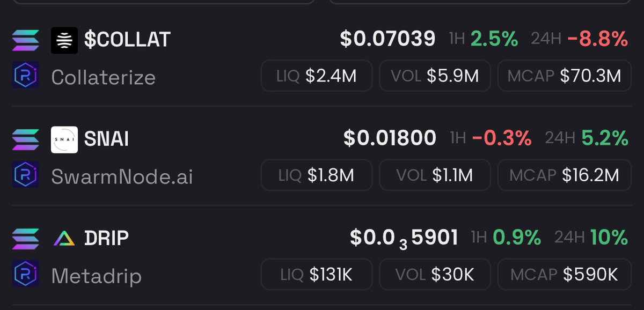The height and width of the screenshot is (310, 644).
Task: Click the Raydium icon next to Metadrip
Action: [x=25, y=274]
